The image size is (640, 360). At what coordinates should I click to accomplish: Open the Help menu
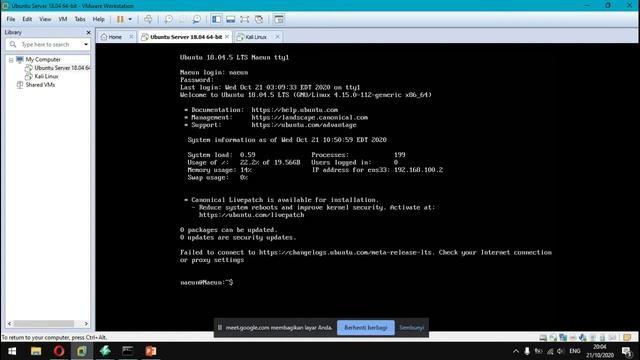[98, 19]
